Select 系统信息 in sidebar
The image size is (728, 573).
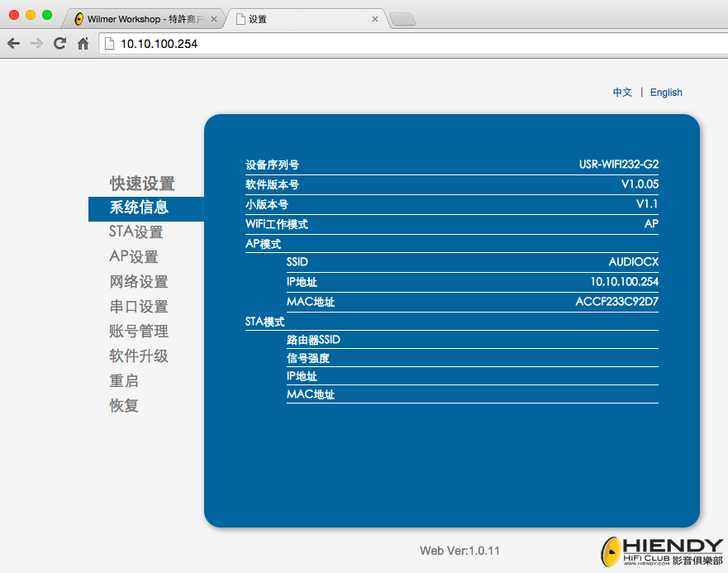pos(139,208)
